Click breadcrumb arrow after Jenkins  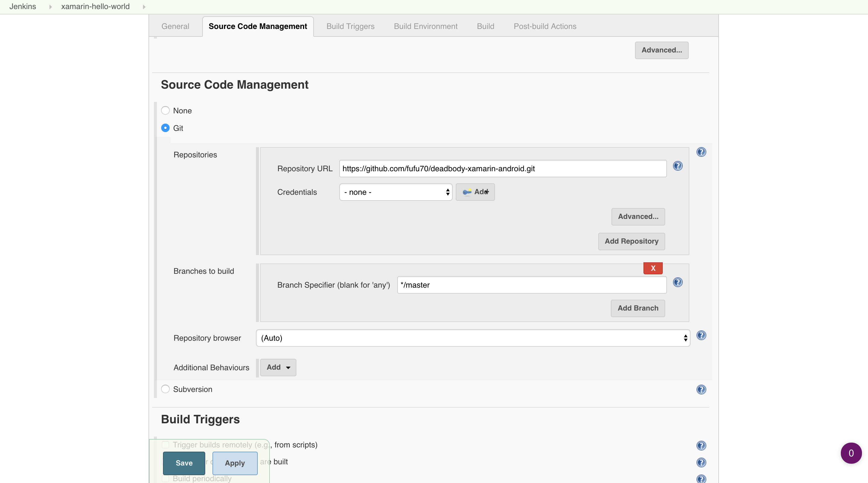(x=50, y=7)
